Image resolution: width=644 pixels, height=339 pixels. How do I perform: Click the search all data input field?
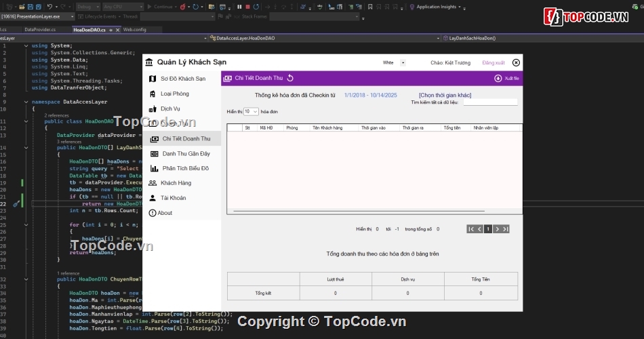click(x=489, y=102)
